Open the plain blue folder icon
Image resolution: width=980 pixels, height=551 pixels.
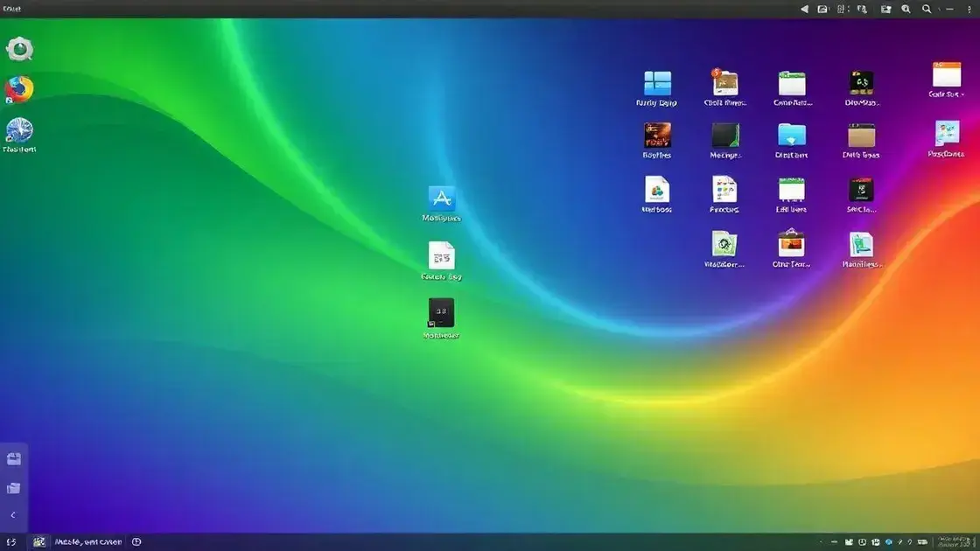tap(792, 135)
